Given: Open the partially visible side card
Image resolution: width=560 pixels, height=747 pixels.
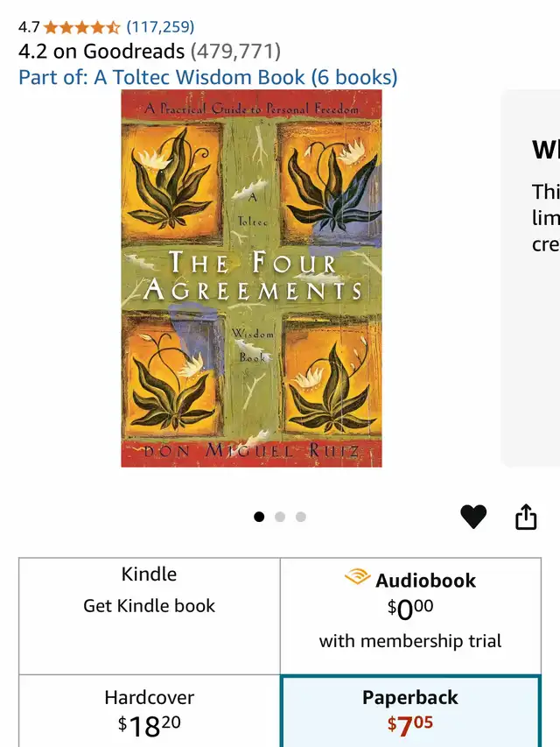Looking at the screenshot, I should tap(530, 278).
